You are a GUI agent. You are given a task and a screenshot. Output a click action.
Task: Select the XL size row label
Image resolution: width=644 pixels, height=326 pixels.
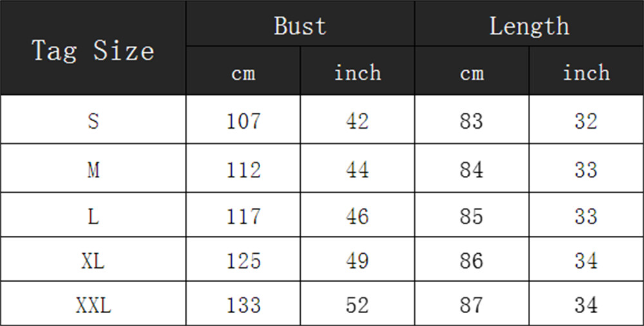(x=93, y=260)
